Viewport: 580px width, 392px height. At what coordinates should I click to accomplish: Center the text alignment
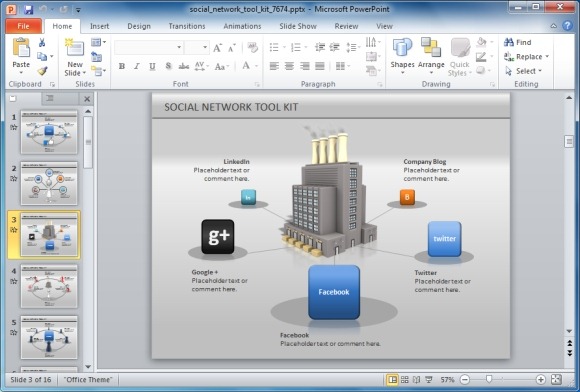pyautogui.click(x=289, y=66)
